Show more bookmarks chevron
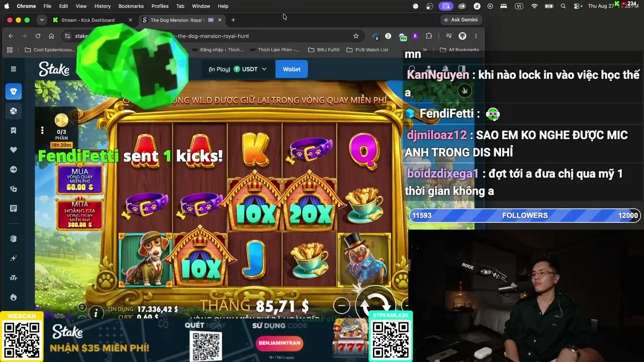The image size is (644, 362). point(425,50)
